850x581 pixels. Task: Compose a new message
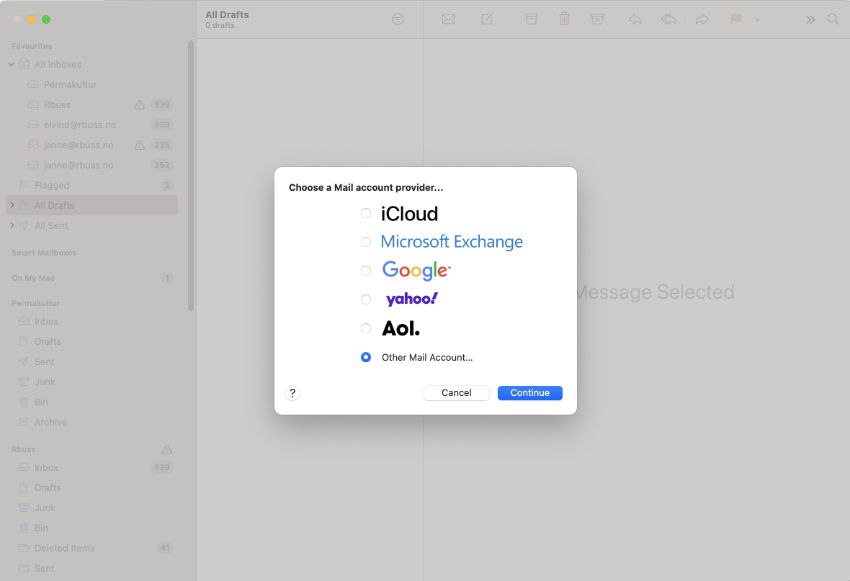[x=486, y=19]
